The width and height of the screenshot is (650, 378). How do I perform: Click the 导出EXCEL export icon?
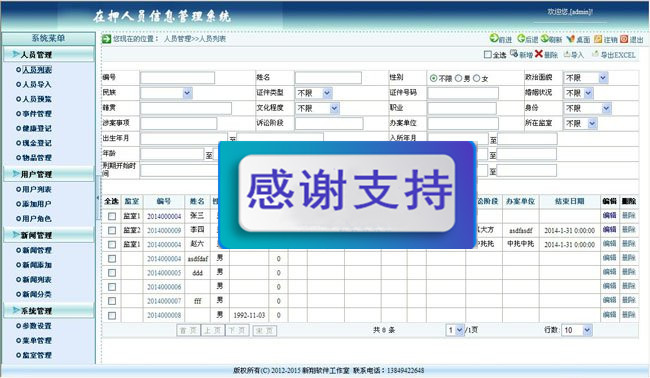click(x=595, y=54)
